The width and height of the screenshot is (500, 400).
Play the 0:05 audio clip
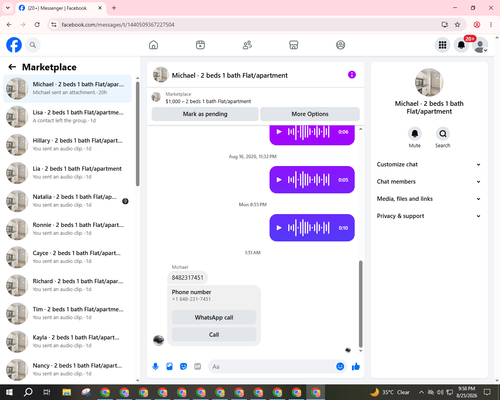point(279,180)
